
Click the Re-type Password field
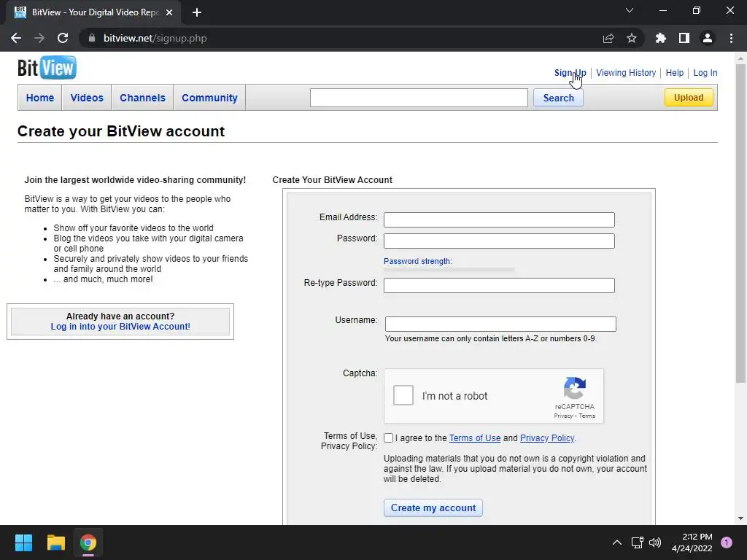(x=499, y=285)
